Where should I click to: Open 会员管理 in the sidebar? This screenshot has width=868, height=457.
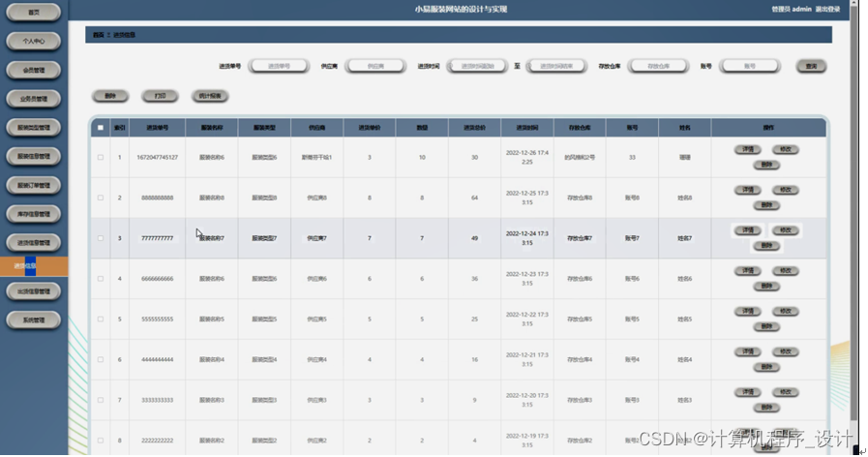click(34, 71)
